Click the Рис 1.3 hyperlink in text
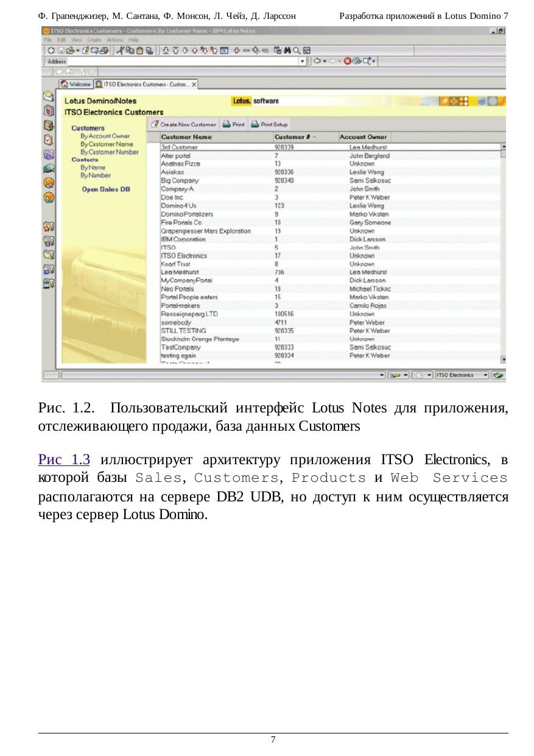Image resolution: width=534 pixels, height=756 pixels. point(64,460)
